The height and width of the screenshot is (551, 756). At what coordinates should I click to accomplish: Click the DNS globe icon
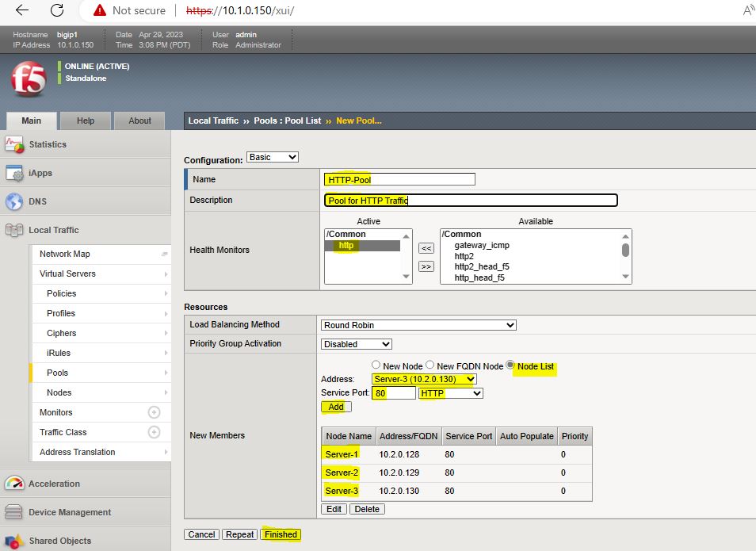tap(14, 201)
